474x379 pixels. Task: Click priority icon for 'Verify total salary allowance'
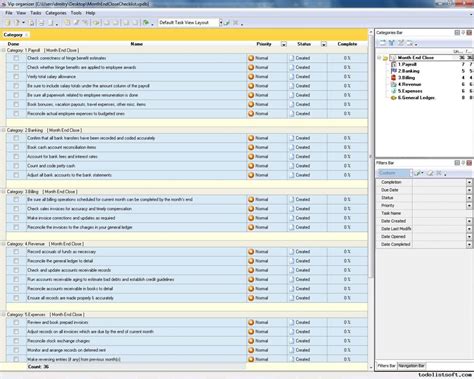pos(251,77)
